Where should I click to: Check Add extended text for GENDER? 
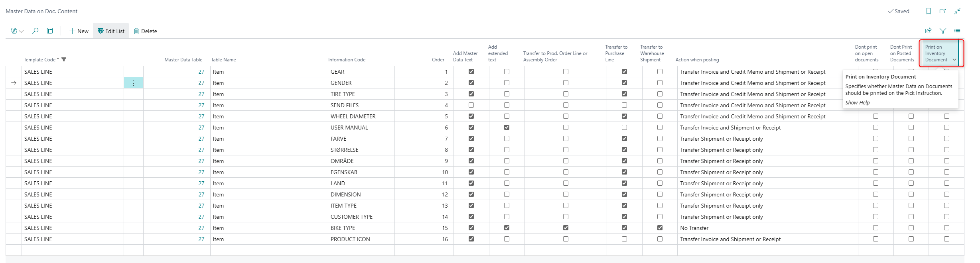click(x=507, y=83)
